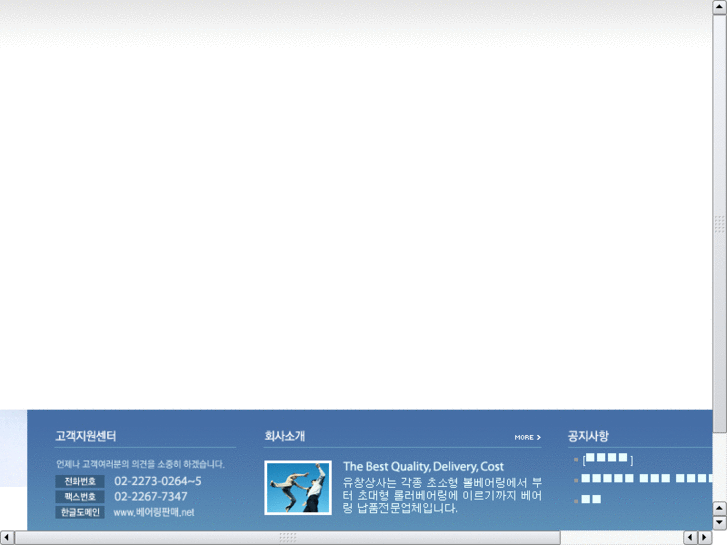The image size is (727, 545).
Task: Click the 고객지원센터 heading
Action: click(85, 436)
